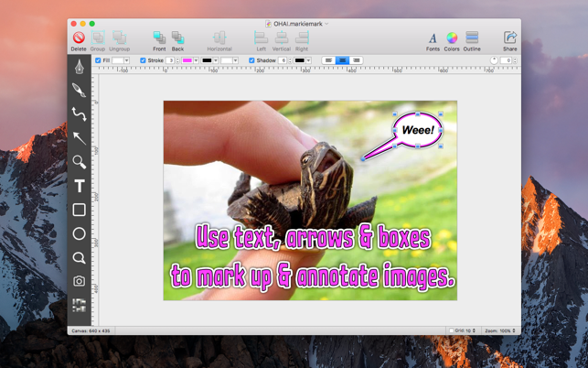The width and height of the screenshot is (588, 368).
Task: Click the Fill white color swatch
Action: [x=118, y=60]
